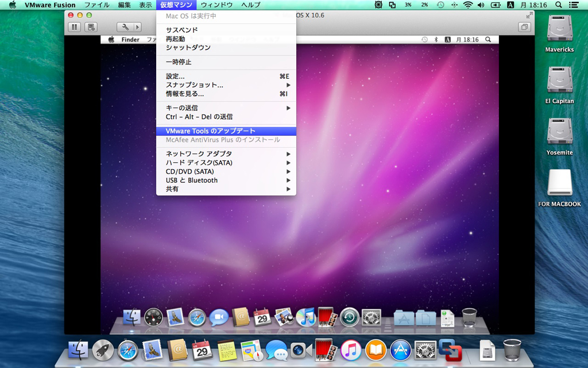Expand USB と Bluetooth submenu
Viewport: 588px width, 368px height.
coord(226,180)
